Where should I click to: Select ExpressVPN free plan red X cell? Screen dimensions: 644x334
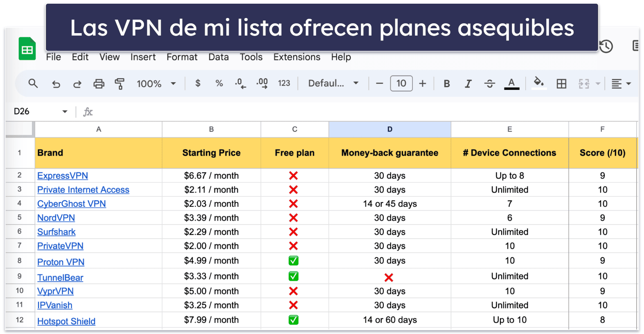pos(295,175)
